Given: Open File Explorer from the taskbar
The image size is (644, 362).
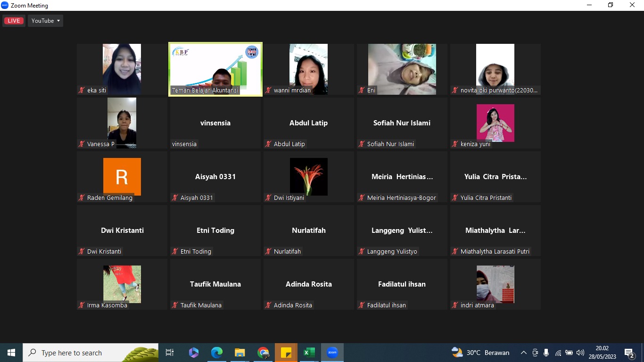Looking at the screenshot, I should click(240, 353).
